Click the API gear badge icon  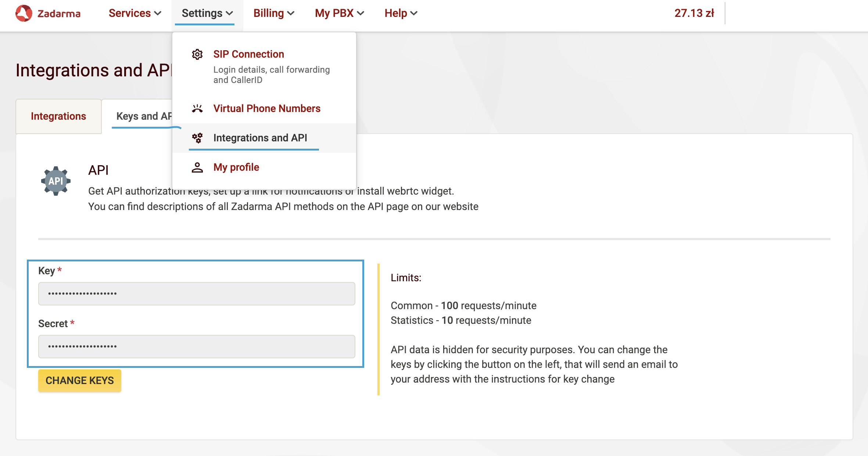56,181
